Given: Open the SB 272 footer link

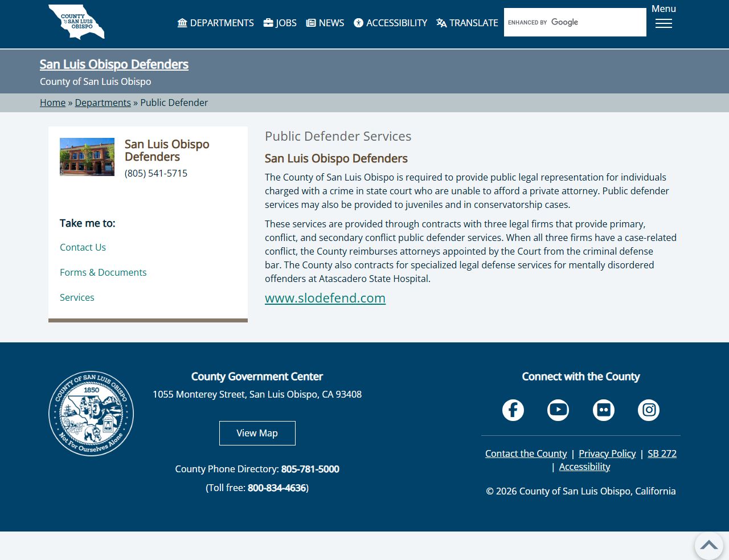Looking at the screenshot, I should point(662,453).
